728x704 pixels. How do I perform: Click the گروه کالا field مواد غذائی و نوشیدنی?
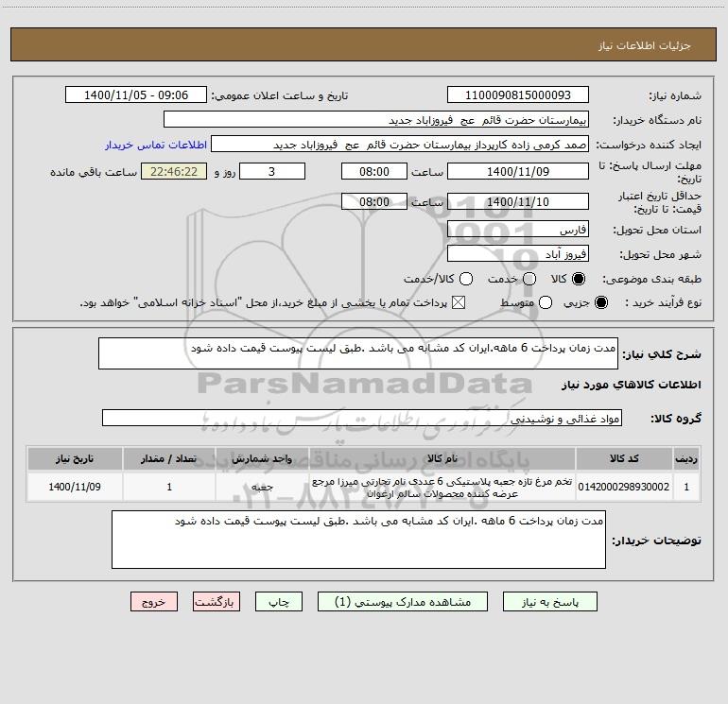pos(362,418)
